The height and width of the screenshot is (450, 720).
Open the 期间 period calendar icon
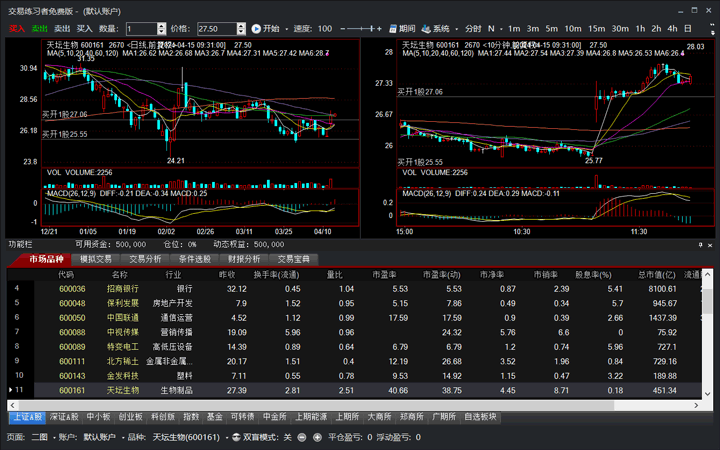pyautogui.click(x=393, y=29)
